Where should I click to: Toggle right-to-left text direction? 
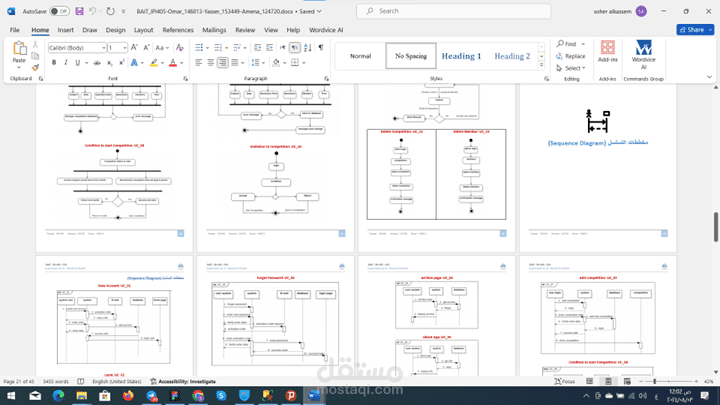point(294,48)
